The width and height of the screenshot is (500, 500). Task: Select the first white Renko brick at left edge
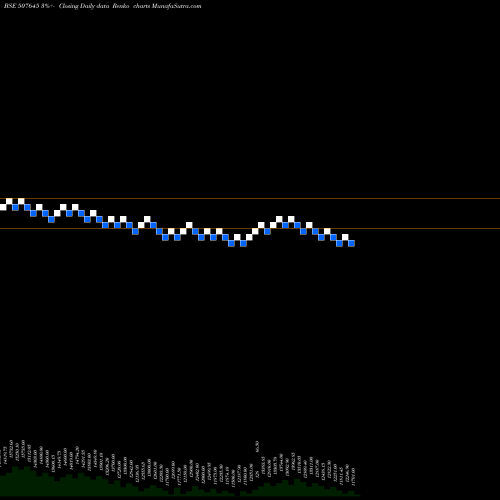click(3, 207)
